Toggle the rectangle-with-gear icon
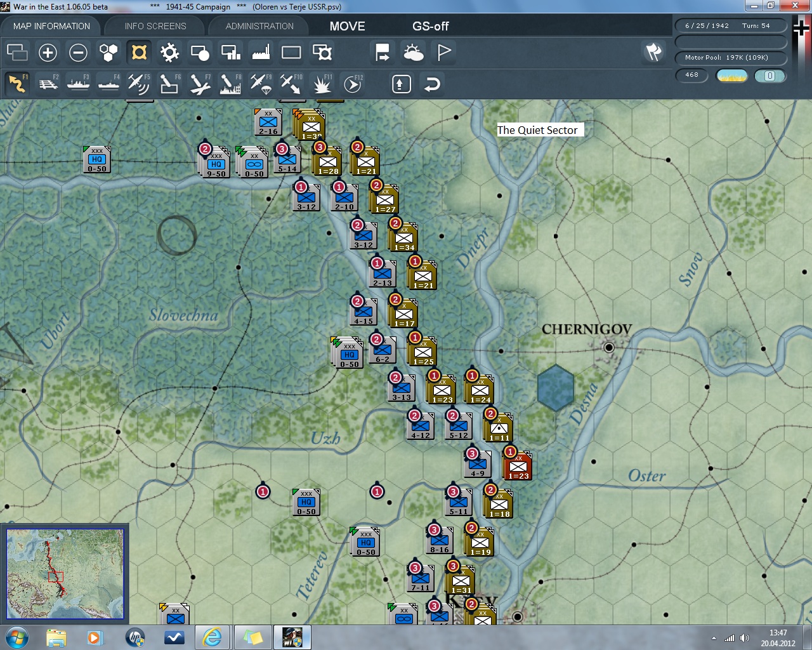The width and height of the screenshot is (812, 650). pos(322,53)
